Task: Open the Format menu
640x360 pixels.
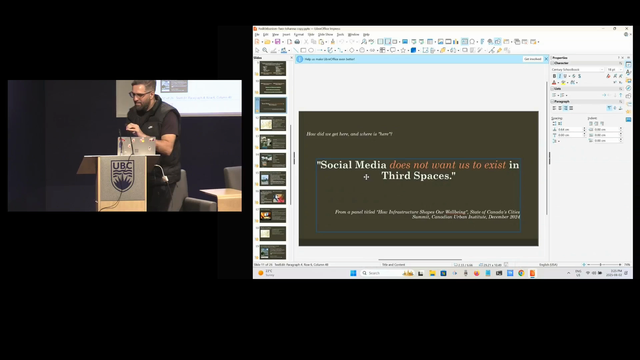Action: pos(299,35)
